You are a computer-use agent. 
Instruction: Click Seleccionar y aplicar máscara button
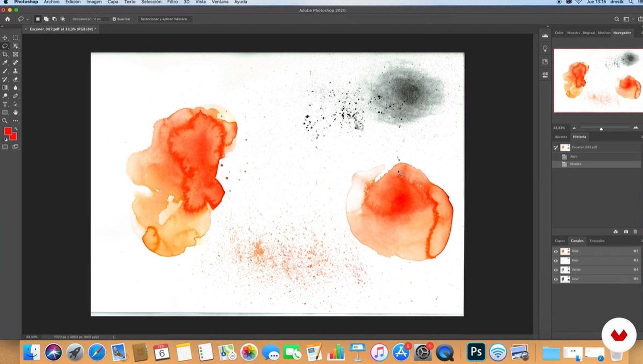(165, 19)
